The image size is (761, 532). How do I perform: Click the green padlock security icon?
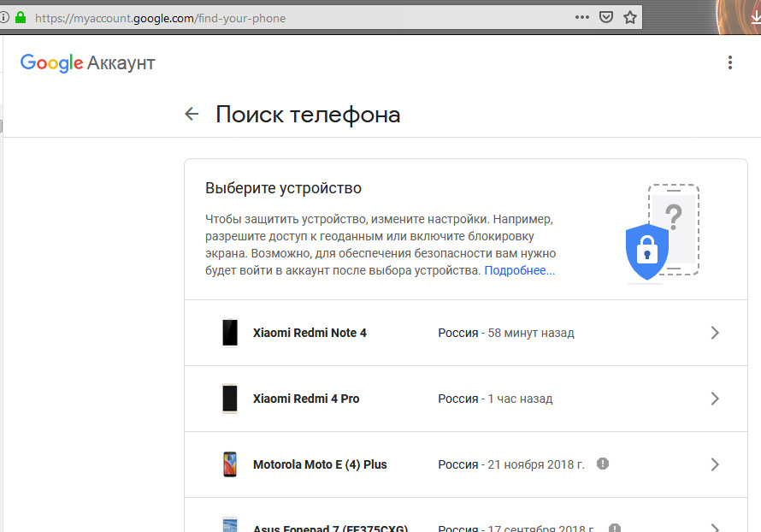[x=21, y=18]
